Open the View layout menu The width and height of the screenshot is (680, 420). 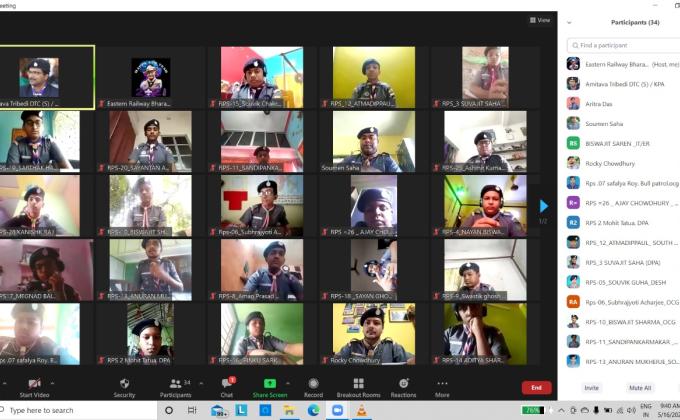(x=540, y=20)
